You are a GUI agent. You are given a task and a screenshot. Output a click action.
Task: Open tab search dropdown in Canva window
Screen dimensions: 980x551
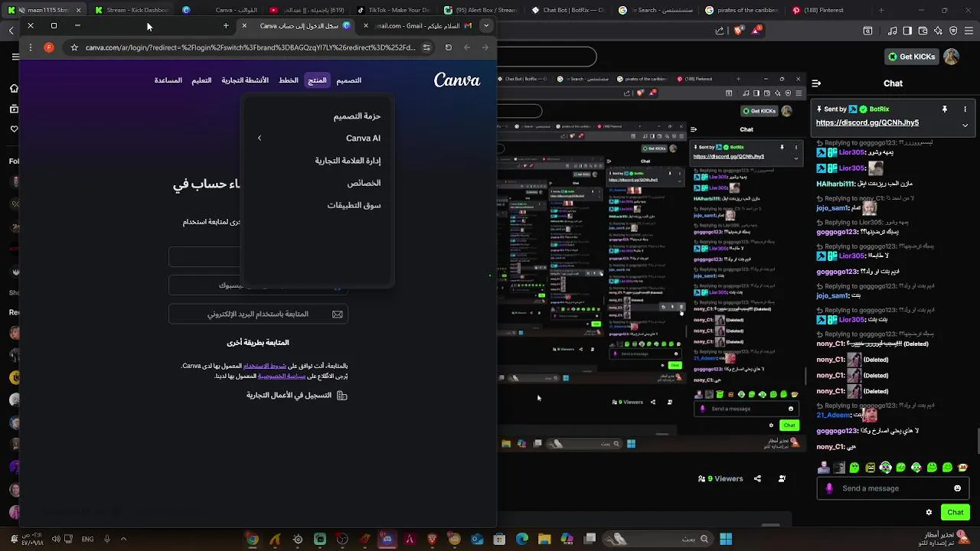pos(486,25)
